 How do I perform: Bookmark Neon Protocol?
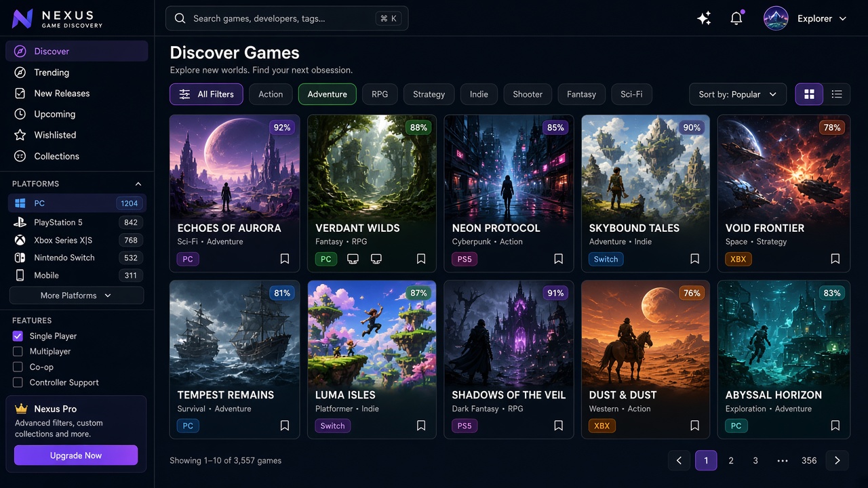tap(559, 259)
